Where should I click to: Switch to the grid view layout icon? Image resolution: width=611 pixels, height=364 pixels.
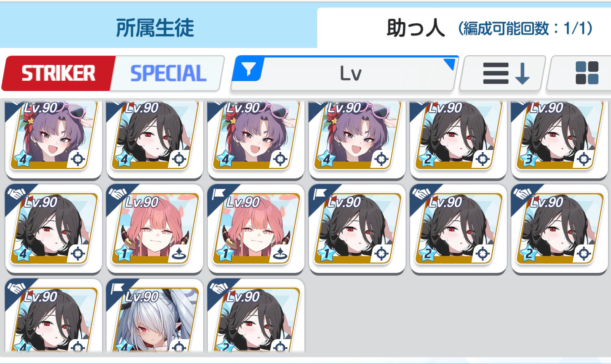(587, 73)
